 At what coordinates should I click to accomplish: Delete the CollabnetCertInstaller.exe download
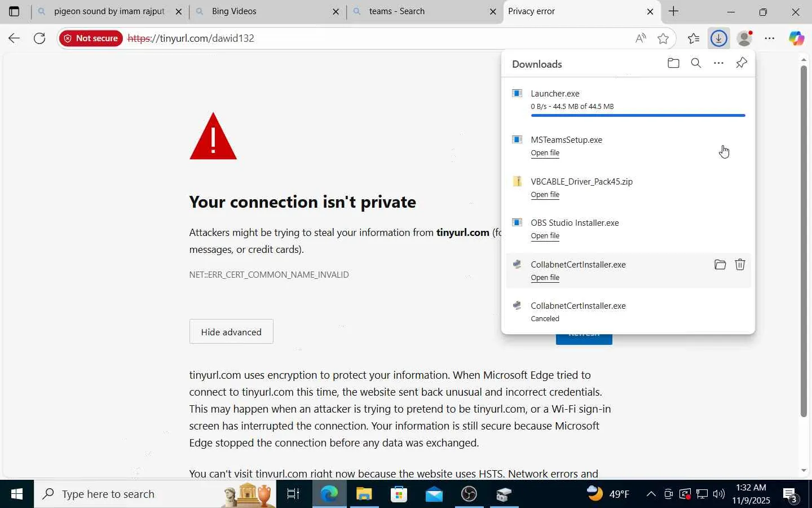740,264
